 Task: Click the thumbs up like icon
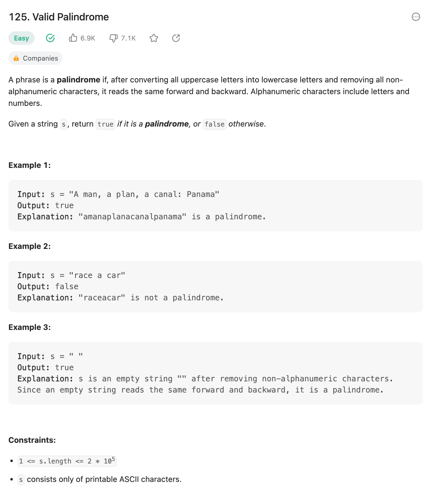[73, 38]
